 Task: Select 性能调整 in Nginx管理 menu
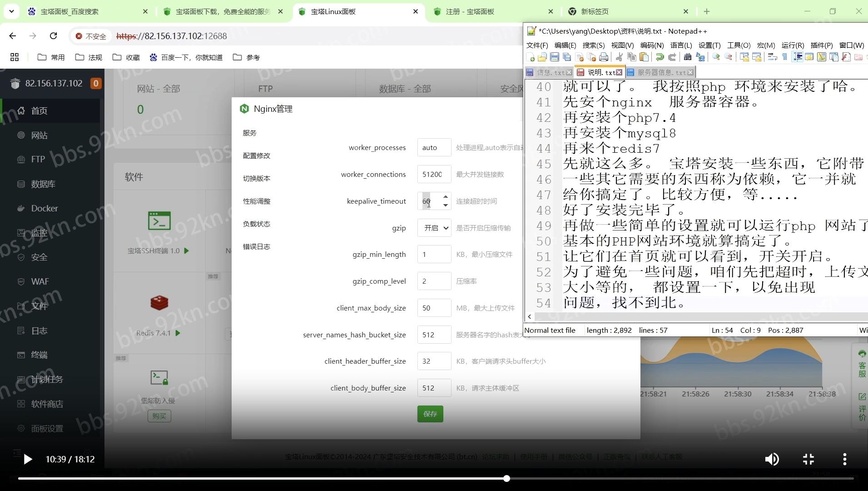click(x=257, y=201)
